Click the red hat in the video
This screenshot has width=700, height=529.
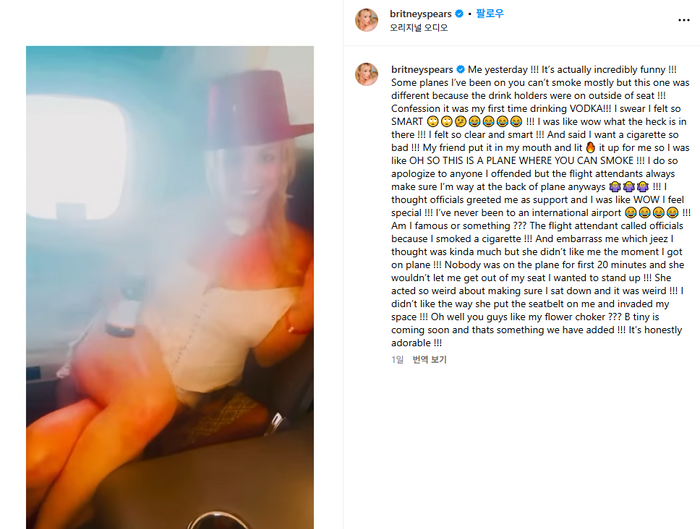(x=259, y=109)
